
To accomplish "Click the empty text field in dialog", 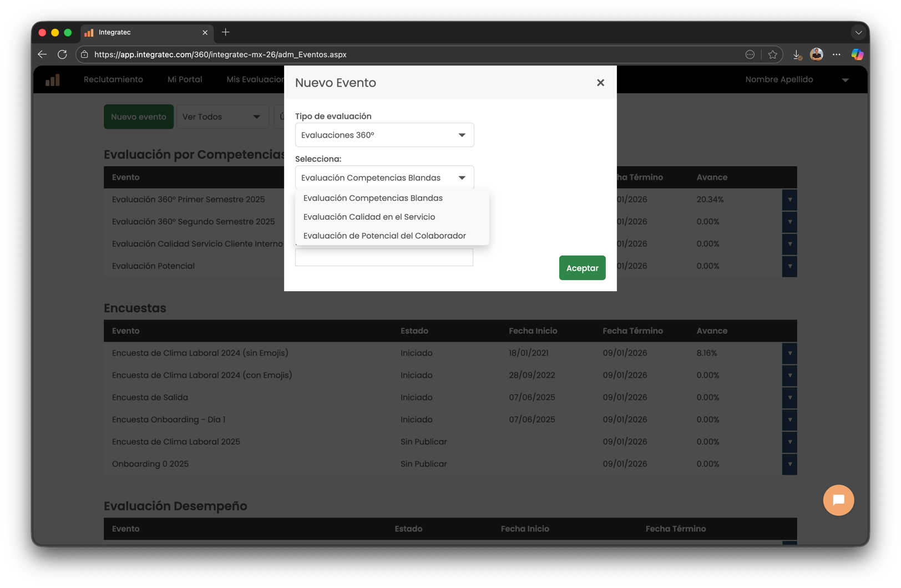I will (x=384, y=257).
